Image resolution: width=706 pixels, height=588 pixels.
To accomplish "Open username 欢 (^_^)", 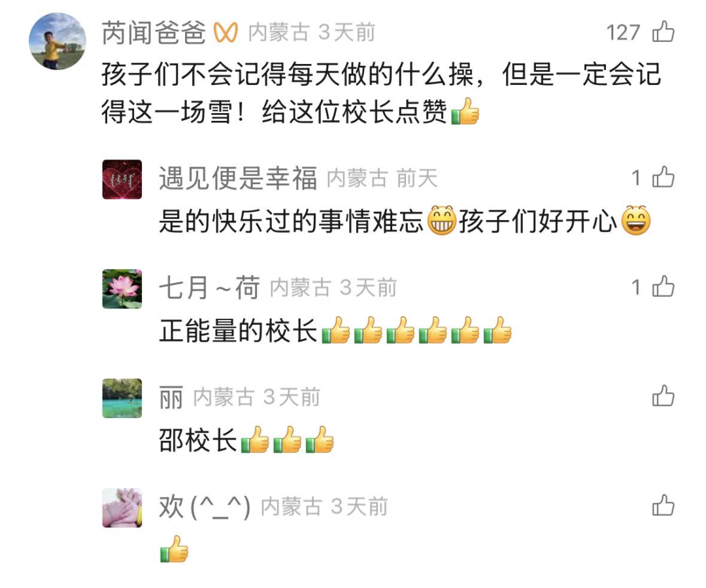I will 205,506.
